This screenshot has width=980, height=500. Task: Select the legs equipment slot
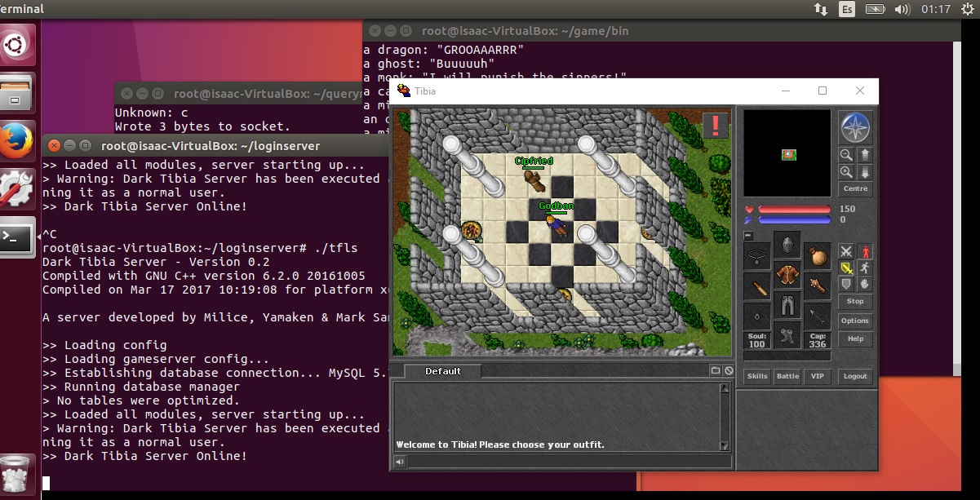787,306
